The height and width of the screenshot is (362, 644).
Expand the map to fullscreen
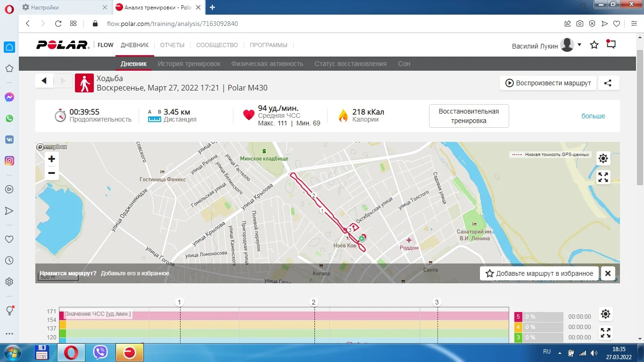pos(603,177)
